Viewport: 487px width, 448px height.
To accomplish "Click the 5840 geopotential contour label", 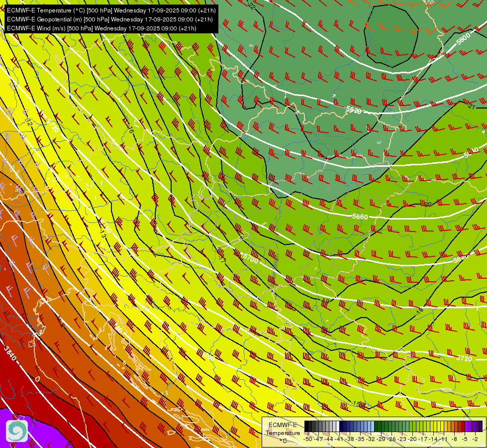I will point(9,353).
